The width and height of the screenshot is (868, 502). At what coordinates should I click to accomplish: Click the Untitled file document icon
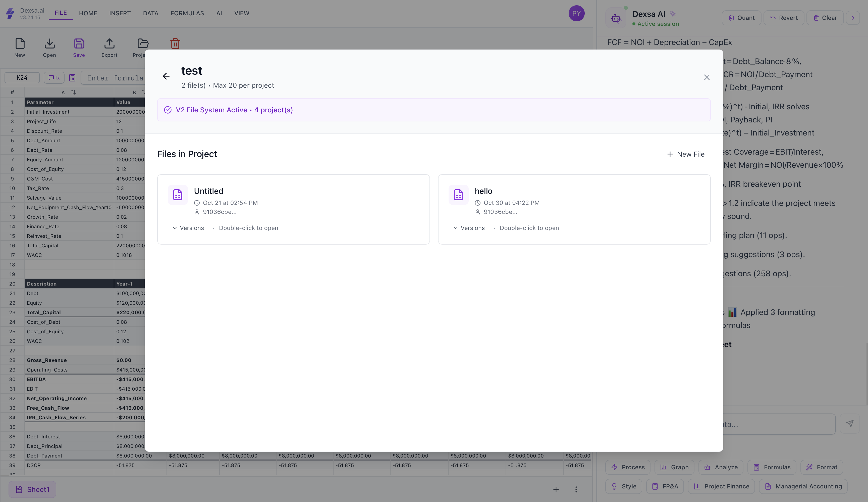click(x=177, y=195)
